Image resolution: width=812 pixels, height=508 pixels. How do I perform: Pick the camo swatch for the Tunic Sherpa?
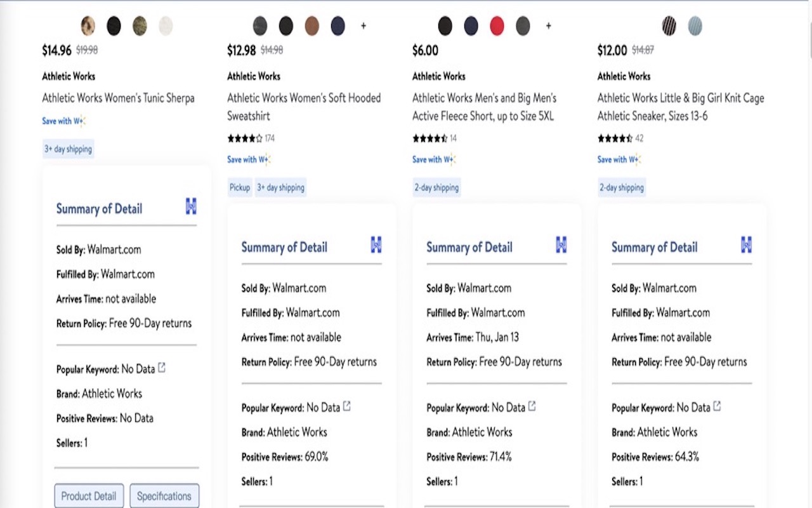coord(140,26)
